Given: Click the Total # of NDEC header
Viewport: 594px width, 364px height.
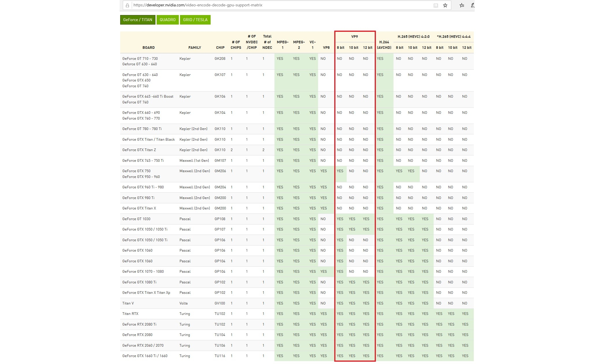Looking at the screenshot, I should [x=267, y=42].
